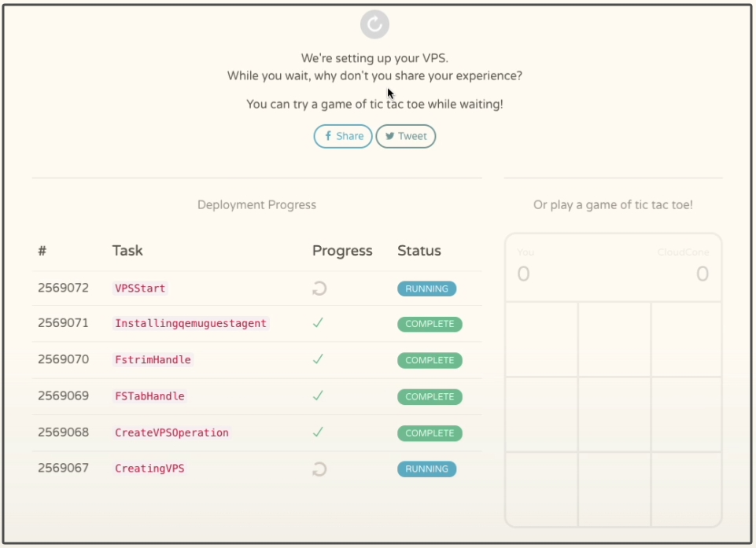Click the checkmark for Installingqemuguestagent task

(x=318, y=323)
